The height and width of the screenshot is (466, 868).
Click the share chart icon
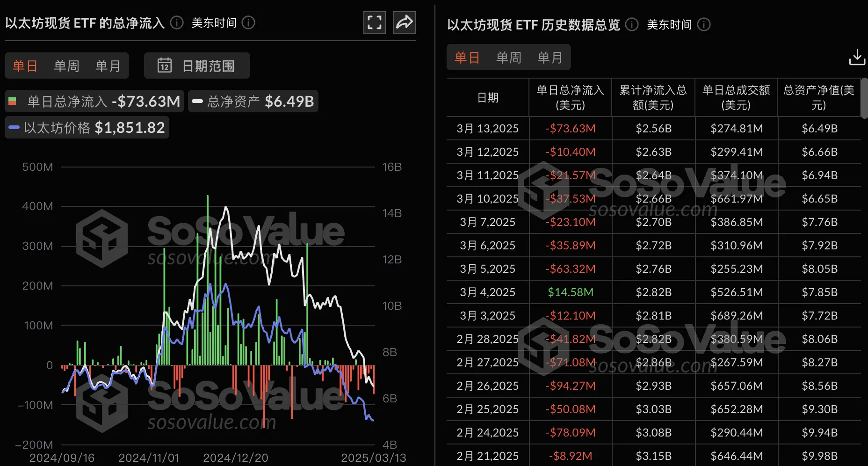(404, 22)
